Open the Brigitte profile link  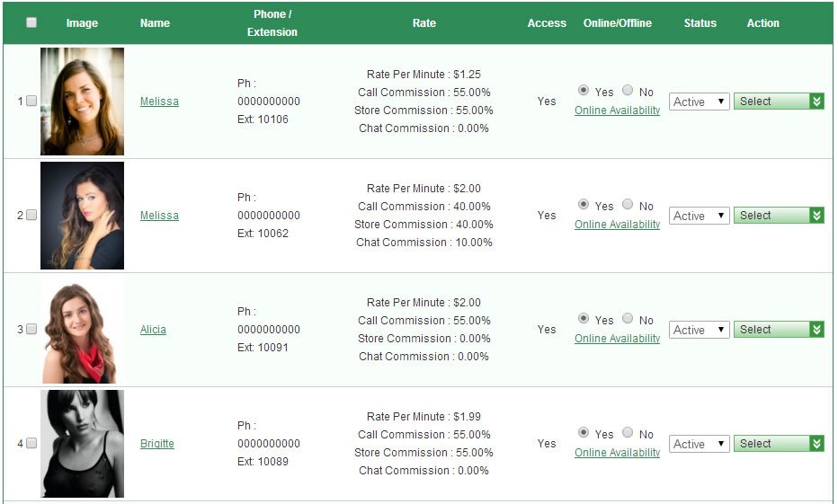tap(157, 444)
